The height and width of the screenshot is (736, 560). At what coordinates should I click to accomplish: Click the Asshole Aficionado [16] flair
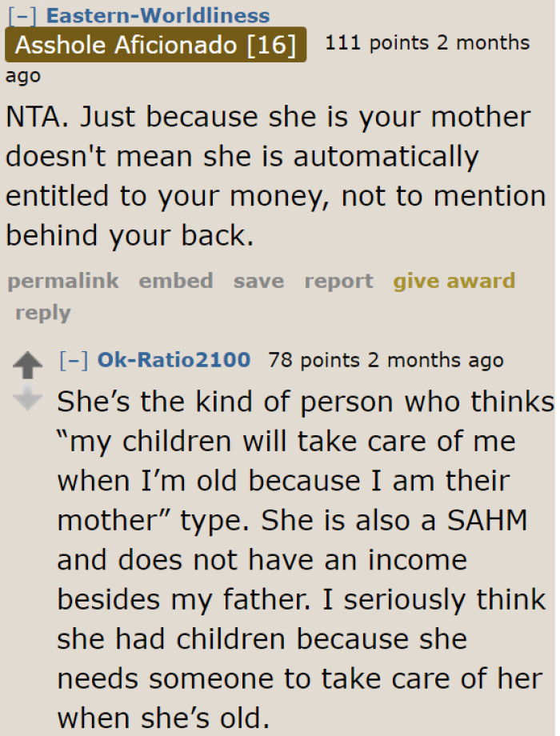tap(155, 45)
